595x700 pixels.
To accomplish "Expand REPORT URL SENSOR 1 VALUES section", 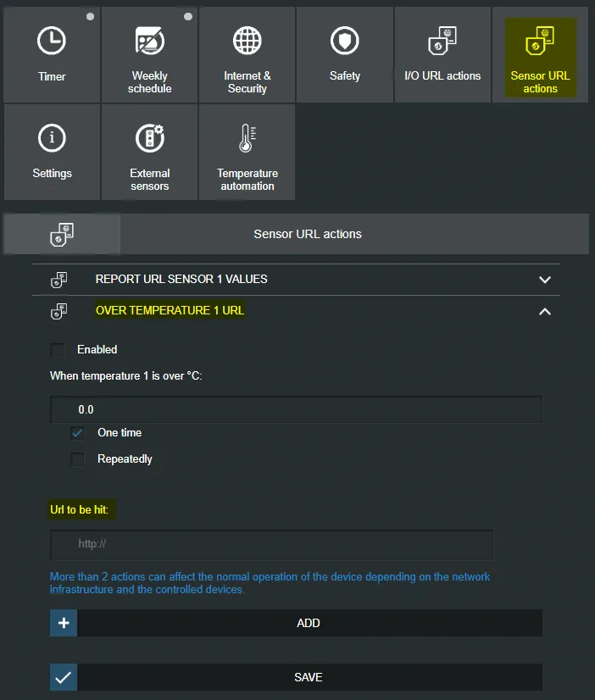I will click(545, 279).
